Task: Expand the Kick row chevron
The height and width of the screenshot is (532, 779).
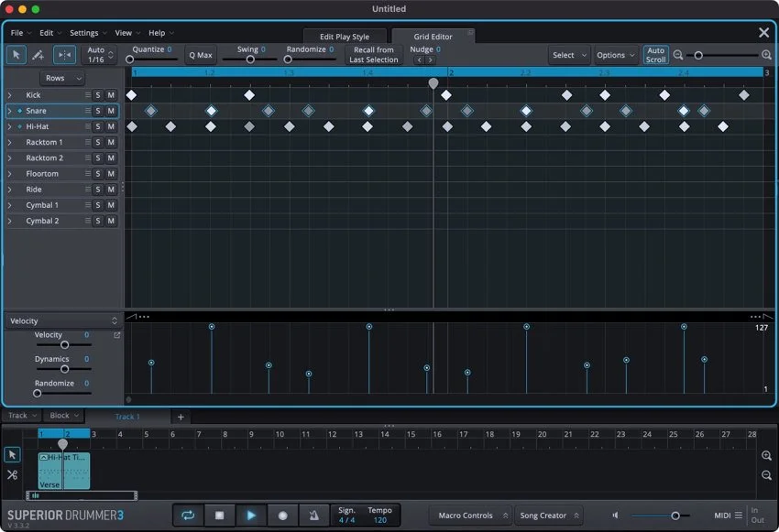Action: click(9, 95)
